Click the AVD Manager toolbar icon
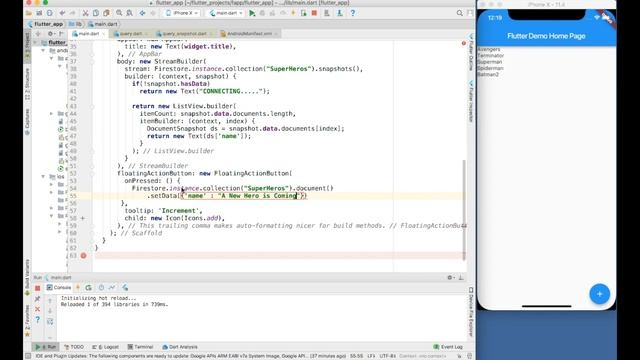This screenshot has height=360, width=640. tap(327, 13)
